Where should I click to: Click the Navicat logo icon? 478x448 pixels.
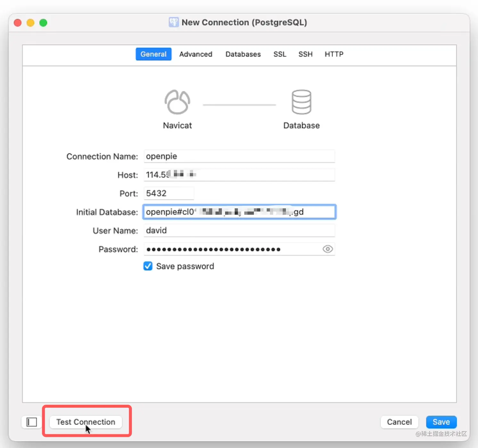click(x=177, y=102)
